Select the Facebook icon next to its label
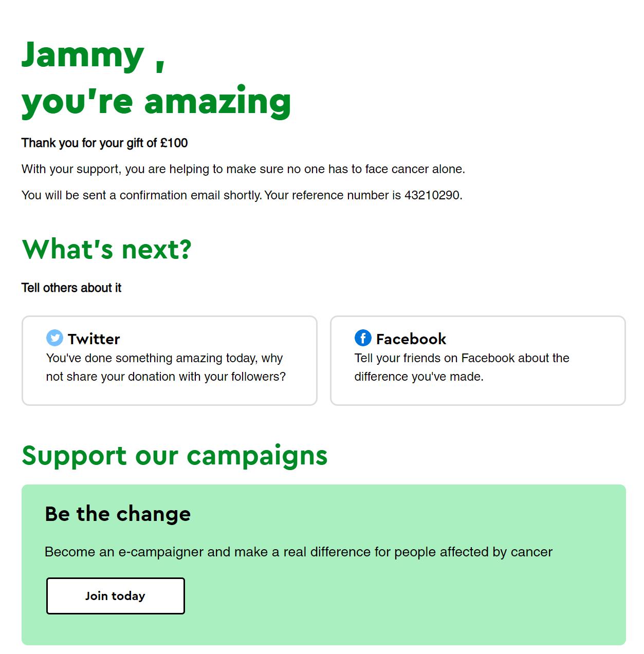The image size is (644, 654). [x=363, y=339]
